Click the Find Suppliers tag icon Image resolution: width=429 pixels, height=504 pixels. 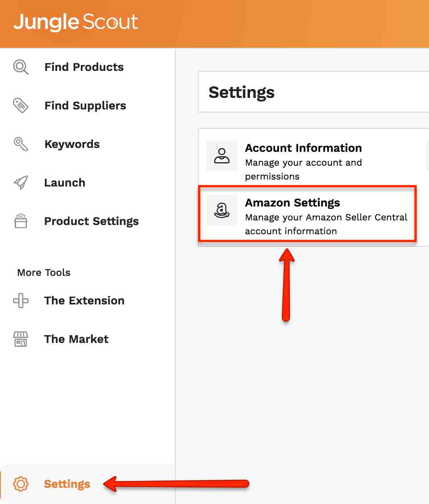pos(21,106)
